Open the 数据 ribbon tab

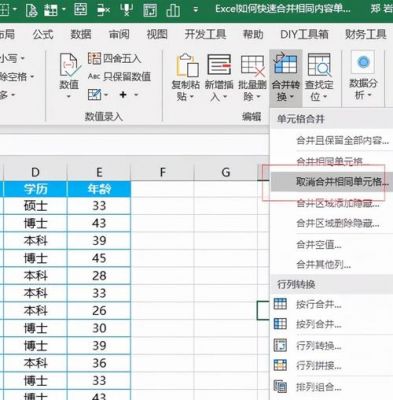81,34
